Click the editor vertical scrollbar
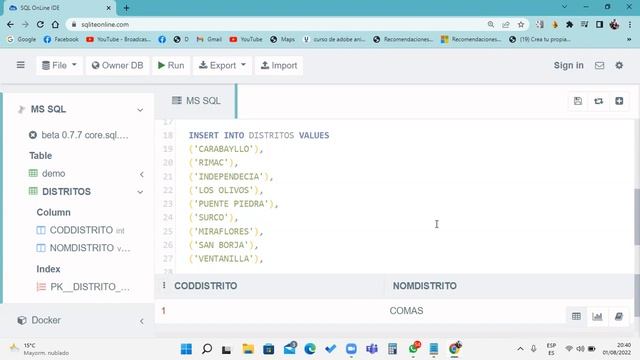 point(637,216)
